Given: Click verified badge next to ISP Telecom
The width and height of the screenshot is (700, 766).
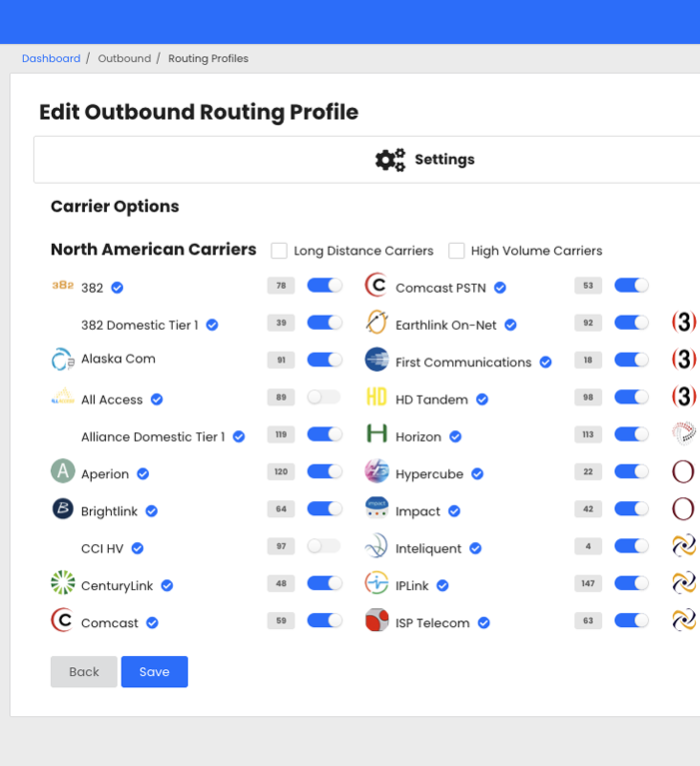Looking at the screenshot, I should point(483,623).
